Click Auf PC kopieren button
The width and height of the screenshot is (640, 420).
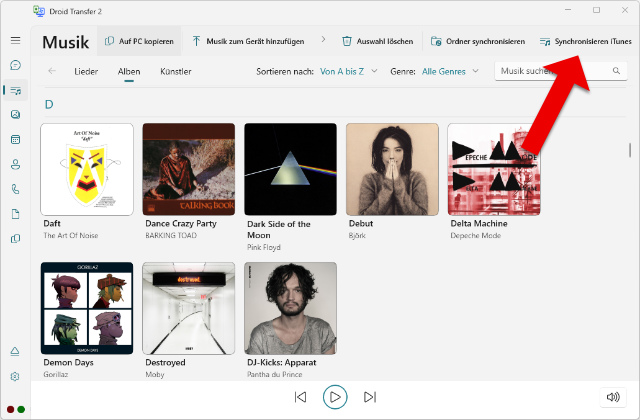[x=139, y=41]
